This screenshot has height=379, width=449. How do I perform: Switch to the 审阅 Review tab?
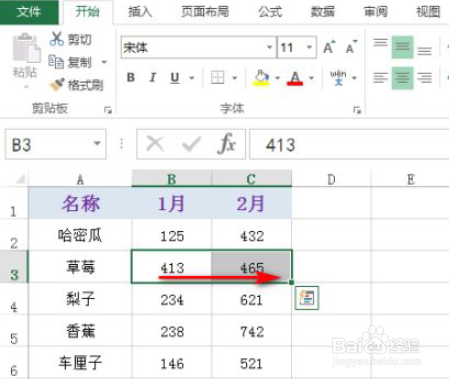pyautogui.click(x=375, y=12)
